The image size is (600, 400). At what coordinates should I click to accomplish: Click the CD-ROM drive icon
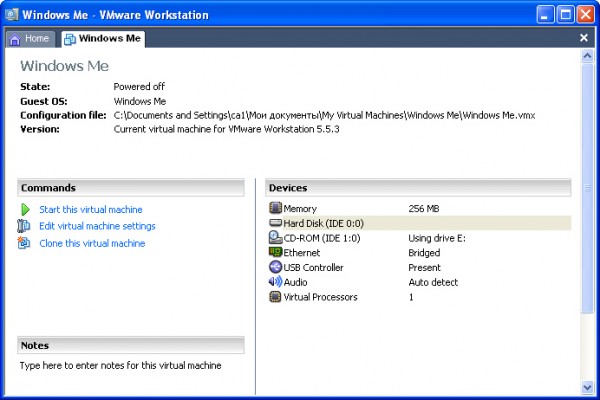[x=276, y=238]
